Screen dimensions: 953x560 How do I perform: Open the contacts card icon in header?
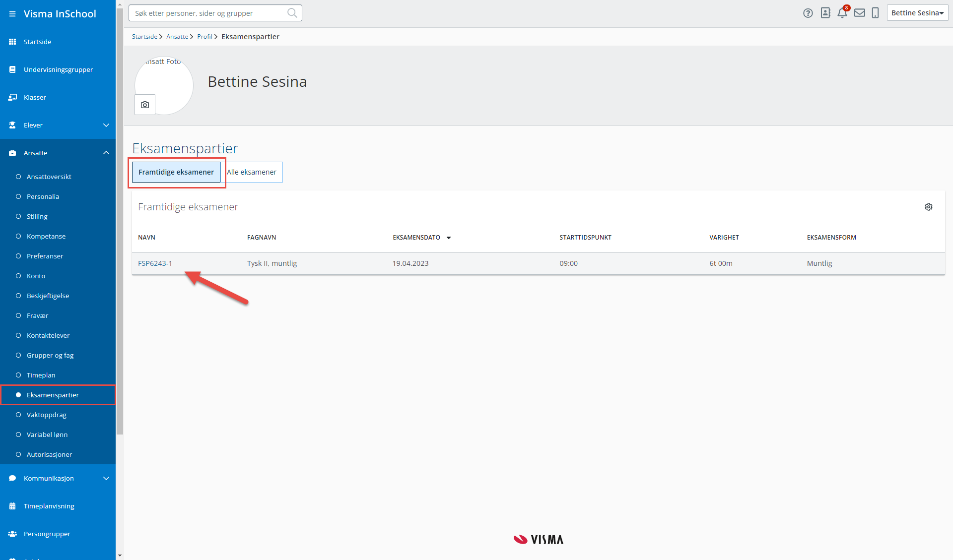click(825, 13)
